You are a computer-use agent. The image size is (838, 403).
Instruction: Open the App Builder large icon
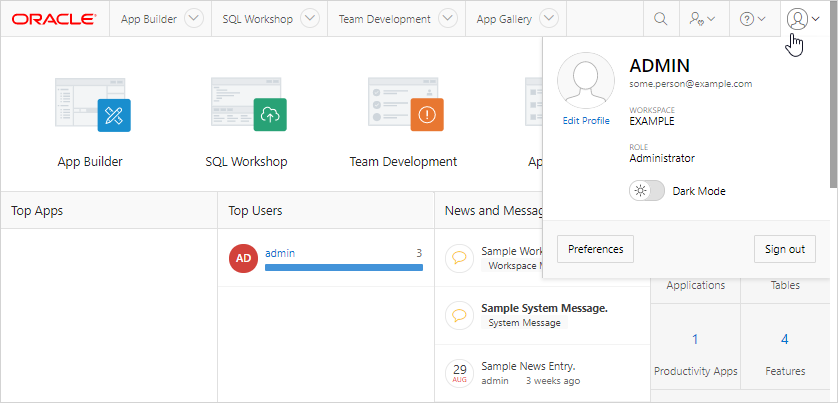point(92,105)
